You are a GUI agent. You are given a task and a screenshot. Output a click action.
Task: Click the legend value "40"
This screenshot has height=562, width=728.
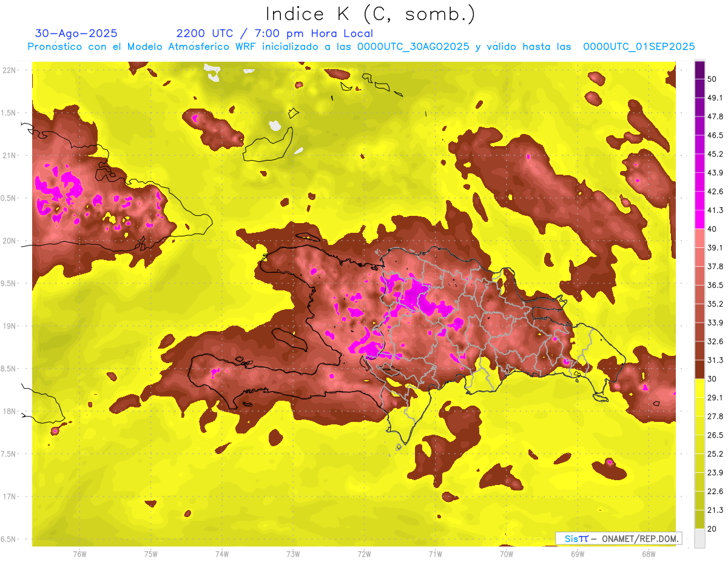tap(712, 229)
